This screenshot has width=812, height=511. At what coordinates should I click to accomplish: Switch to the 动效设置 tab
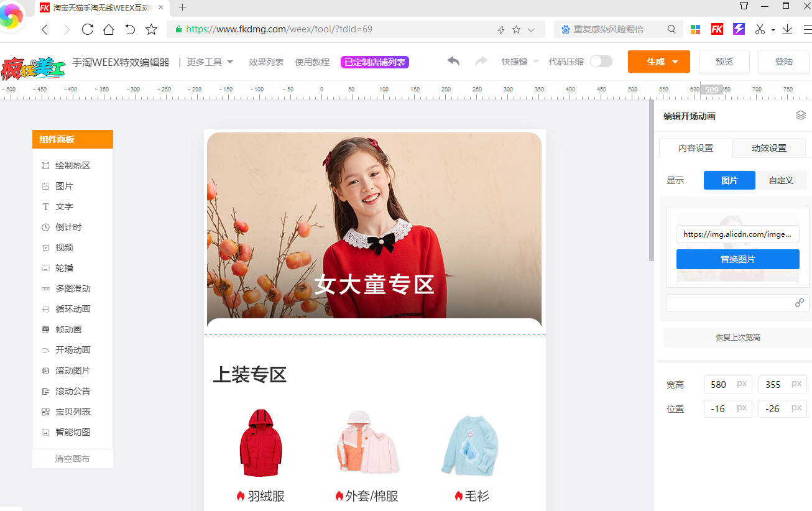(769, 148)
